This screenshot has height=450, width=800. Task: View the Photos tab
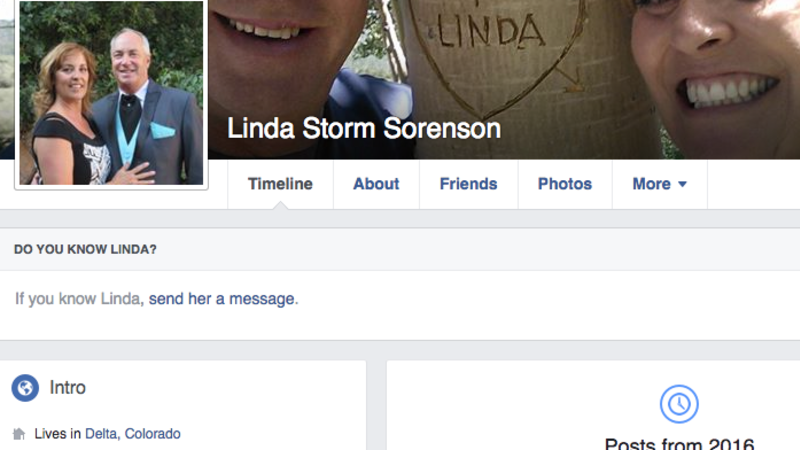(x=565, y=184)
